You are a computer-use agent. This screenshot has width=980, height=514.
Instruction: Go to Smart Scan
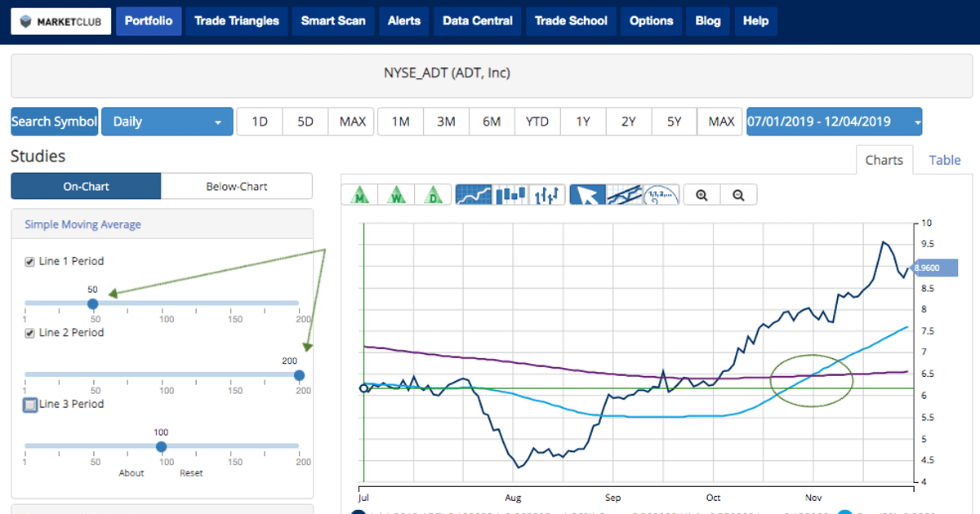(333, 21)
